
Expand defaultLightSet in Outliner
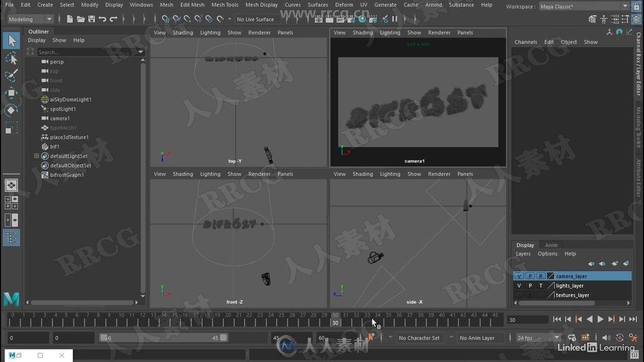[36, 156]
